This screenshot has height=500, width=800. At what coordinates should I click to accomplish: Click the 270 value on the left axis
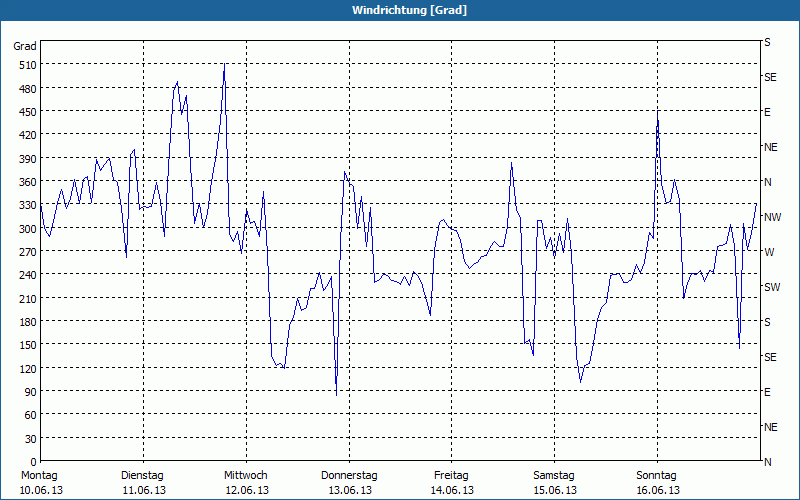coord(28,252)
